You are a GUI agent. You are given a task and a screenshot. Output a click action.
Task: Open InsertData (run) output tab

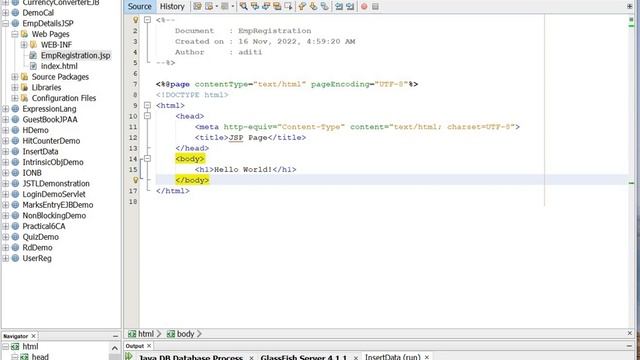(392, 357)
